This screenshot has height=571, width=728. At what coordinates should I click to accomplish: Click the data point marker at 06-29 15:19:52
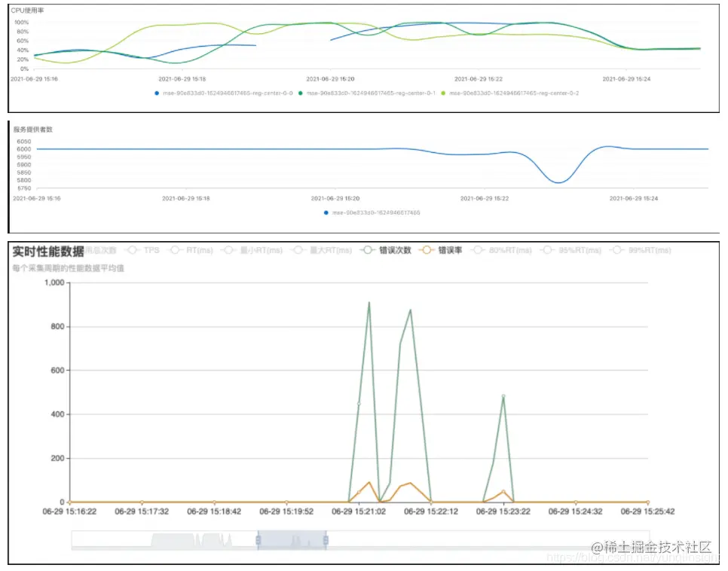[286, 502]
